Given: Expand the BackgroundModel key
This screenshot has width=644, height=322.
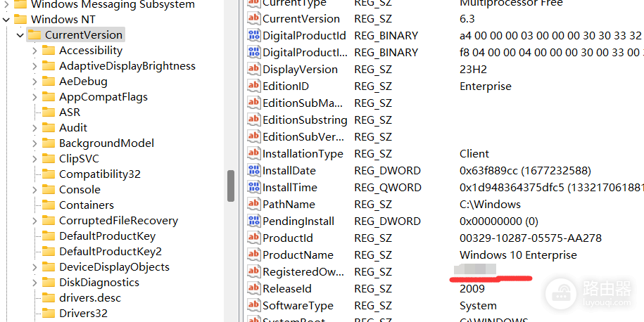Looking at the screenshot, I should 34,143.
